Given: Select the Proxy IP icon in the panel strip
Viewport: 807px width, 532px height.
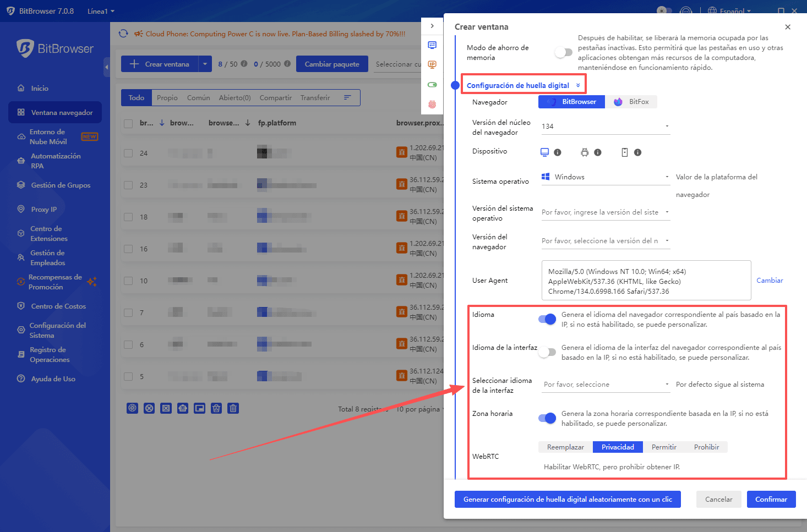Looking at the screenshot, I should [432, 64].
